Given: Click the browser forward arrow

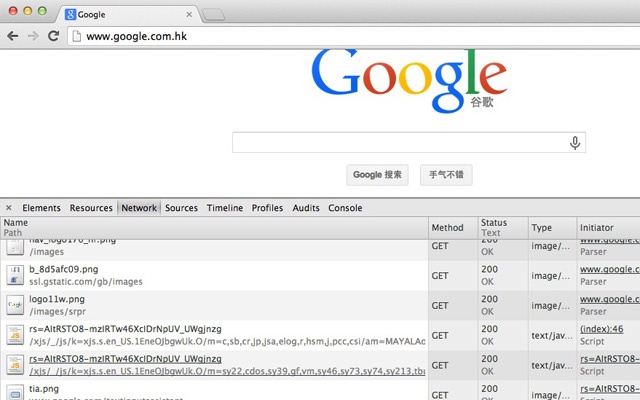Looking at the screenshot, I should [33, 36].
